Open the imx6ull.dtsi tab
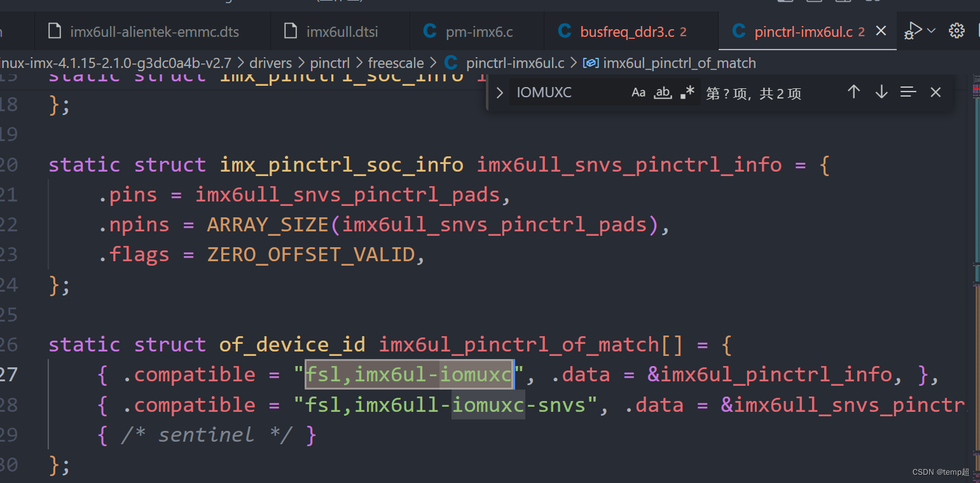The height and width of the screenshot is (483, 980). coord(340,32)
